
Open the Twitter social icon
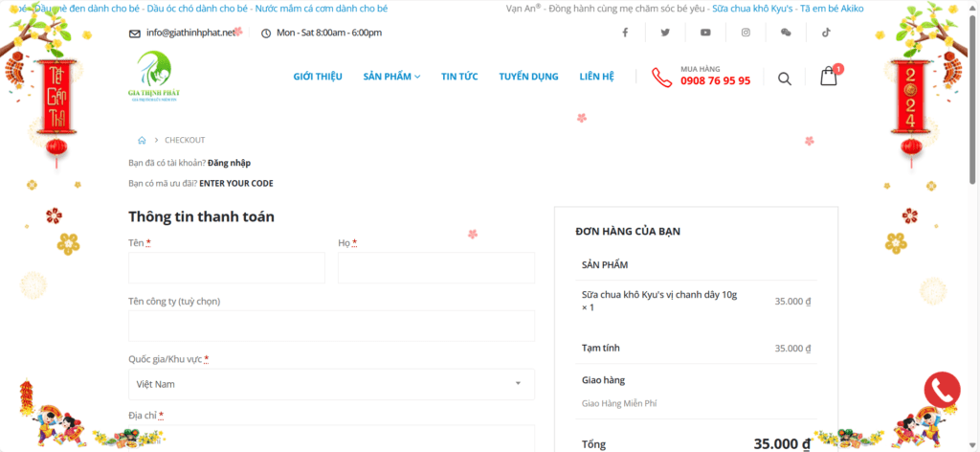click(x=665, y=33)
